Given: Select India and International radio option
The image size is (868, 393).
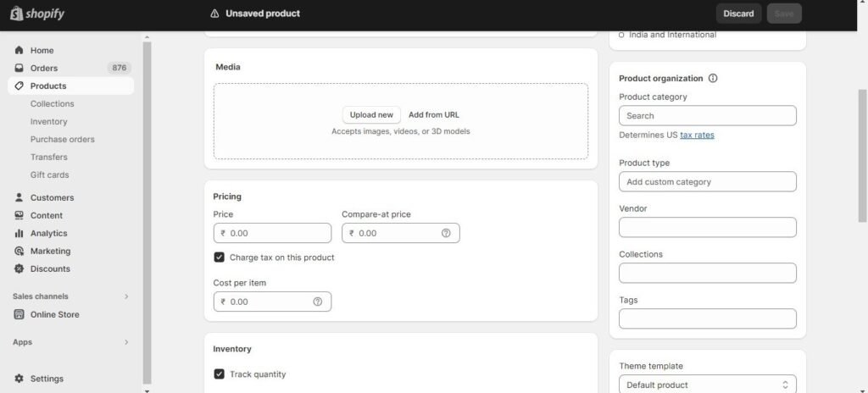Looking at the screenshot, I should pos(621,35).
